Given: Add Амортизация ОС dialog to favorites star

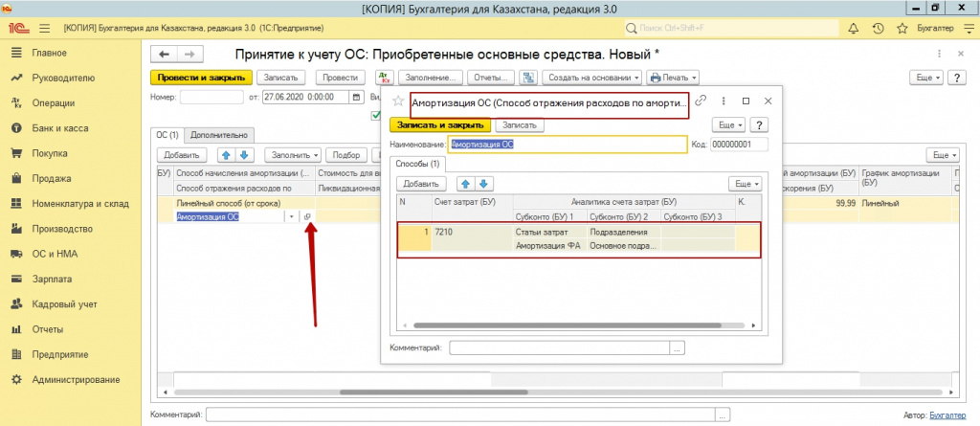Looking at the screenshot, I should click(x=397, y=101).
